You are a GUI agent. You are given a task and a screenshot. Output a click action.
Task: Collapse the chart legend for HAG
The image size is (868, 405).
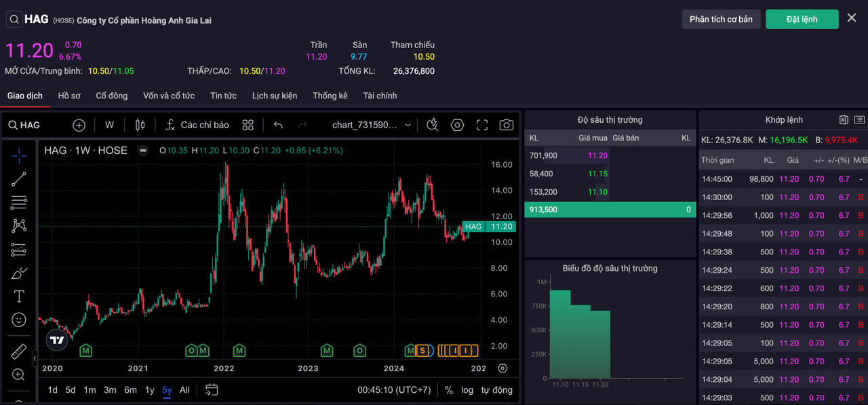pos(143,151)
